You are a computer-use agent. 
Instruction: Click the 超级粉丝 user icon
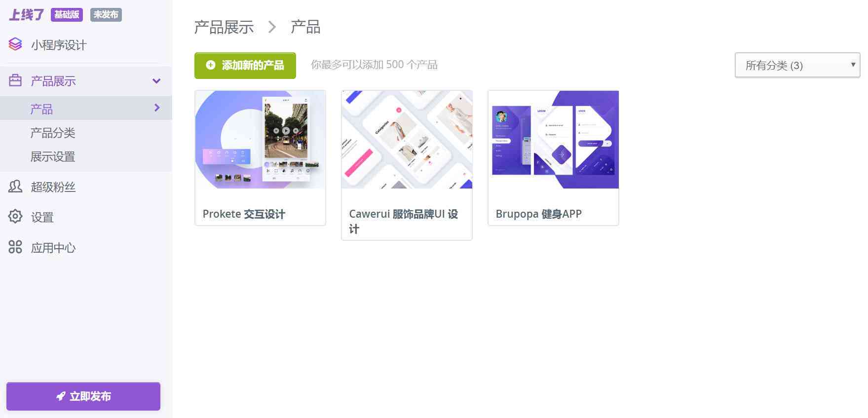[x=15, y=187]
